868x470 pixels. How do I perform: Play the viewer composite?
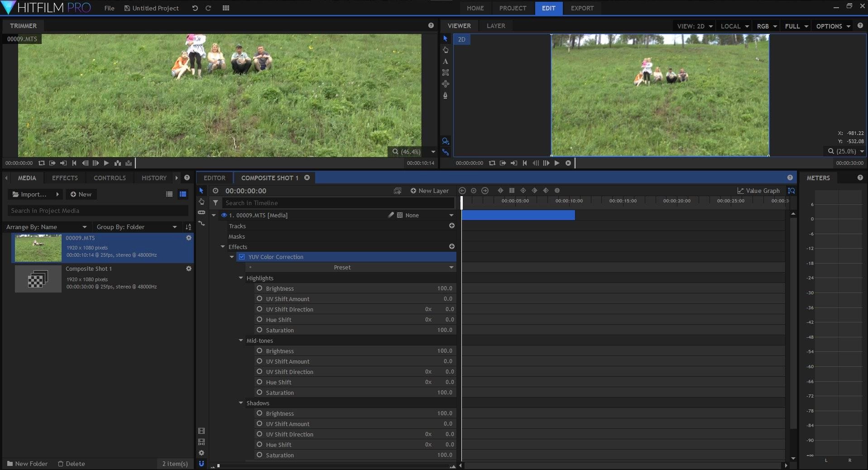(x=557, y=163)
